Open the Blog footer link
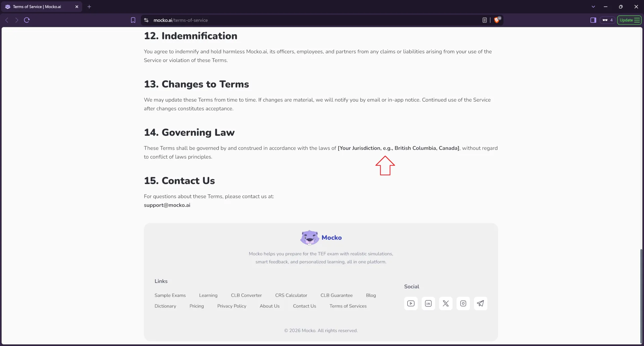Screen dimensions: 644x346 [371, 295]
